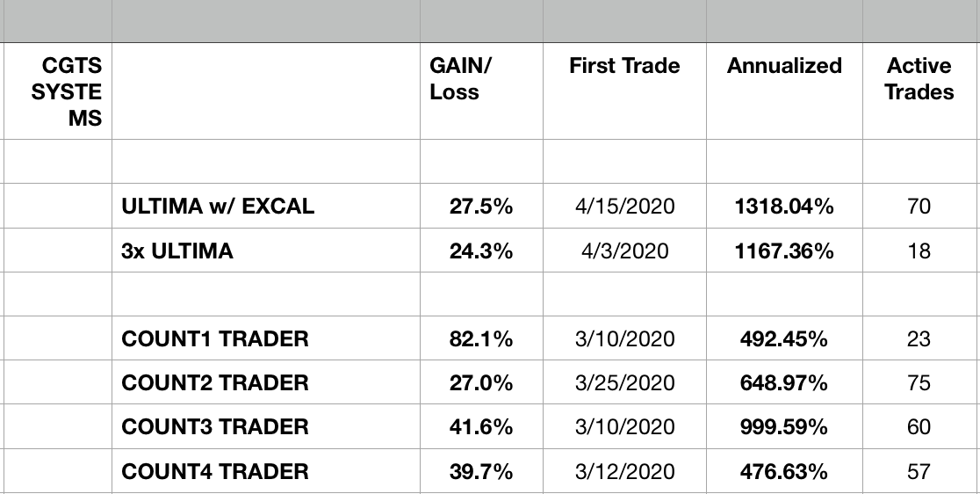Screen dimensions: 980x494
Task: Select the 24.3% gain cell
Action: click(x=480, y=251)
